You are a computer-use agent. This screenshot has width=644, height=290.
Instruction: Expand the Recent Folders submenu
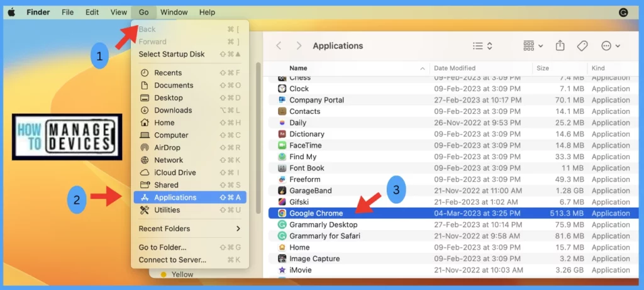(x=189, y=228)
